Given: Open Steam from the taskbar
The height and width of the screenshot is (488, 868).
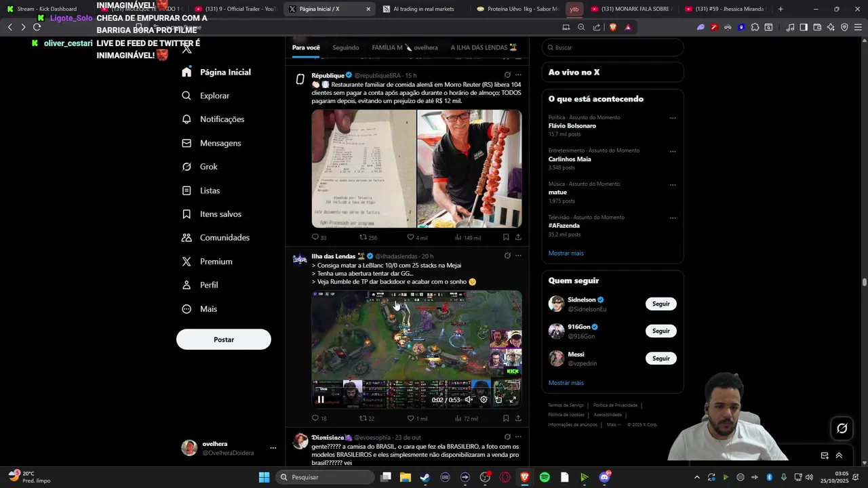Looking at the screenshot, I should click(425, 477).
